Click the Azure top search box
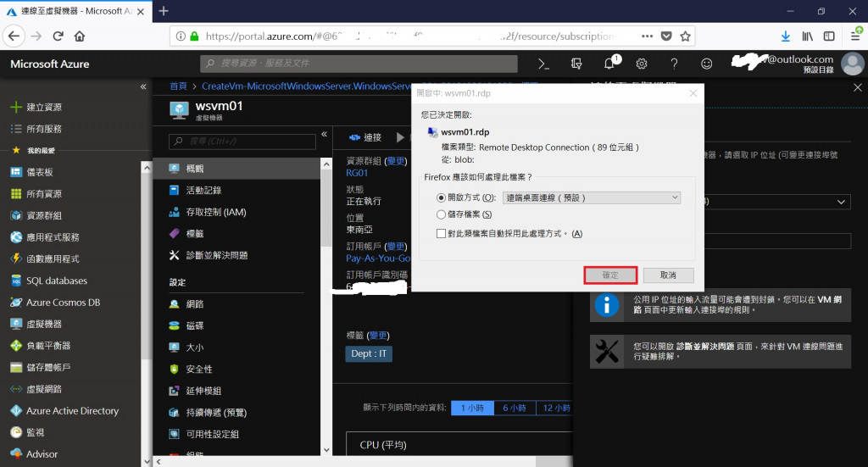 point(359,64)
